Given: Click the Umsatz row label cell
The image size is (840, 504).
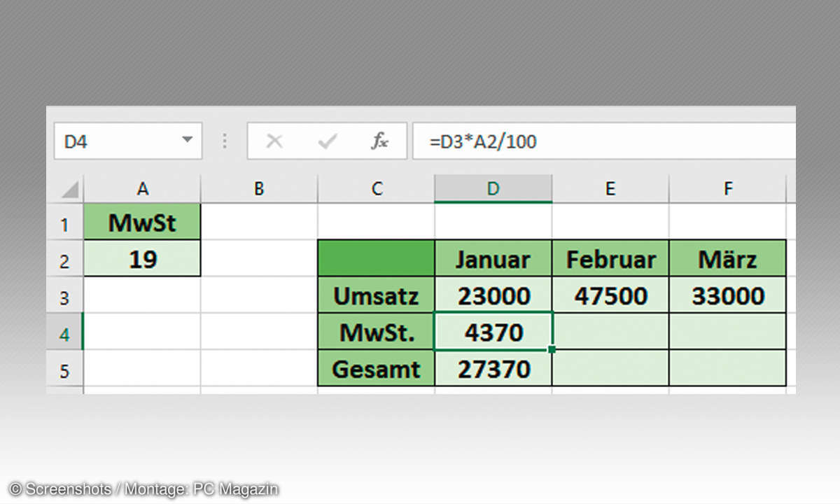Looking at the screenshot, I should click(377, 295).
